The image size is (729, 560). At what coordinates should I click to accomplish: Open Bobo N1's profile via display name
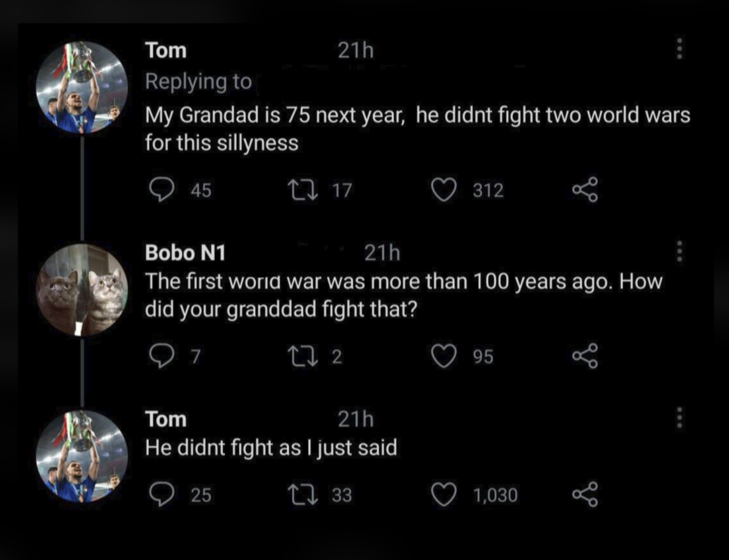coord(185,252)
